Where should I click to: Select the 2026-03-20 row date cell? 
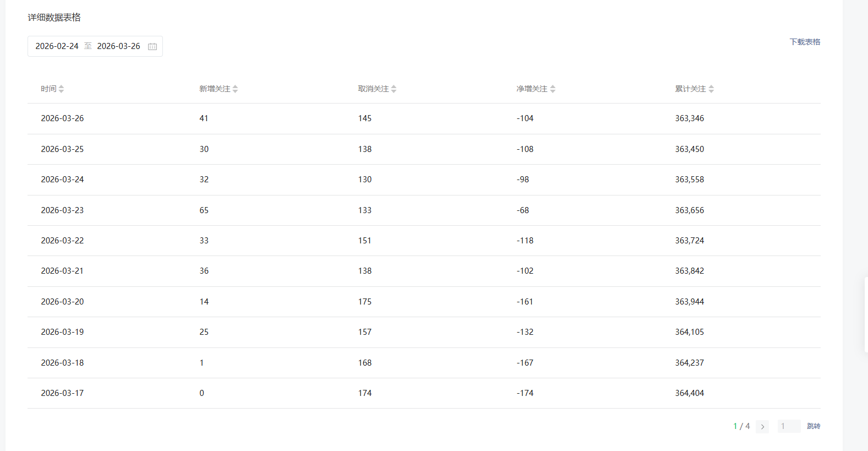coord(62,302)
